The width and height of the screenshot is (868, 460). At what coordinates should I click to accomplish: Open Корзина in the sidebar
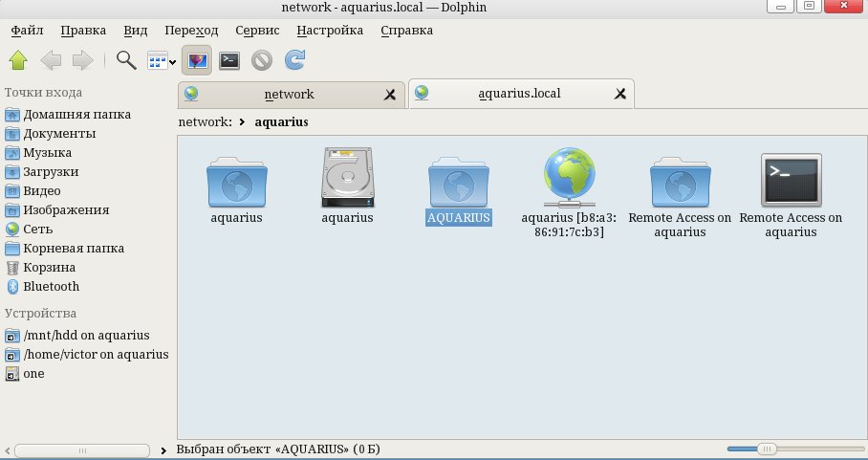[x=50, y=268]
